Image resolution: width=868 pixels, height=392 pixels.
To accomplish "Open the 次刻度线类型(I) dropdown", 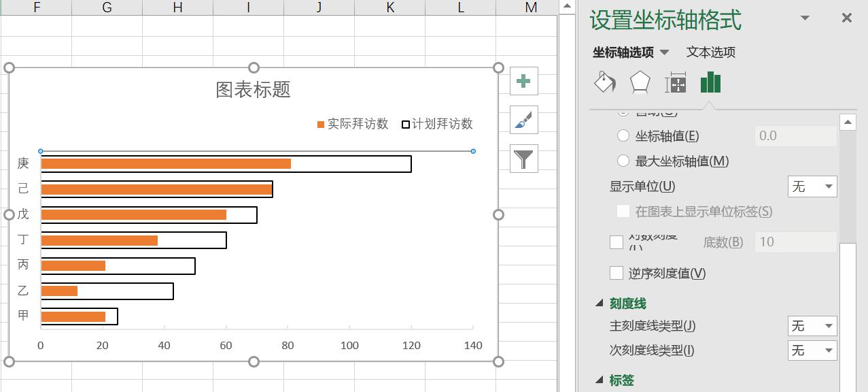I will 812,350.
